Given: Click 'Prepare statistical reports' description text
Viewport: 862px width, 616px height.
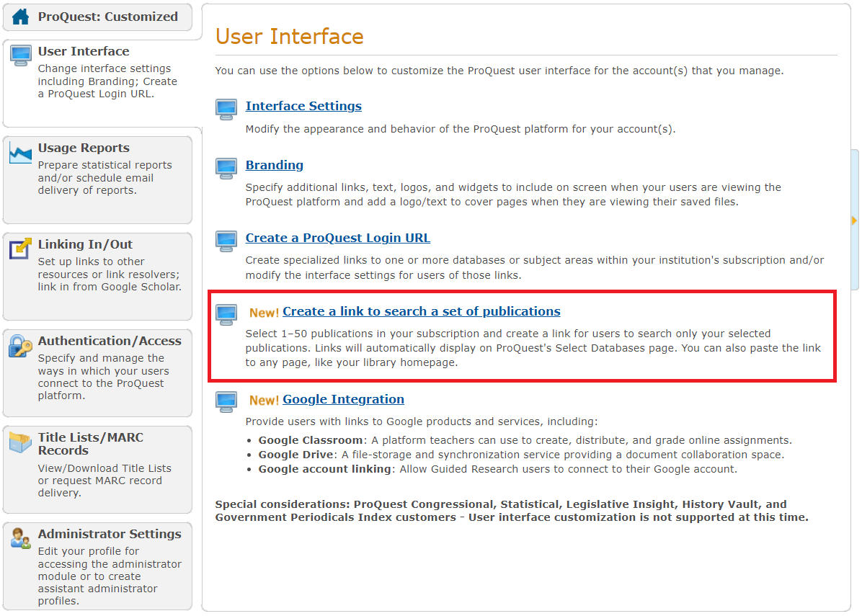Looking at the screenshot, I should click(105, 177).
